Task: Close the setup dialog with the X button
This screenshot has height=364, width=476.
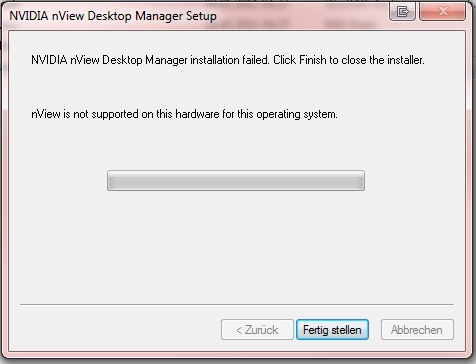Action: tap(442, 12)
